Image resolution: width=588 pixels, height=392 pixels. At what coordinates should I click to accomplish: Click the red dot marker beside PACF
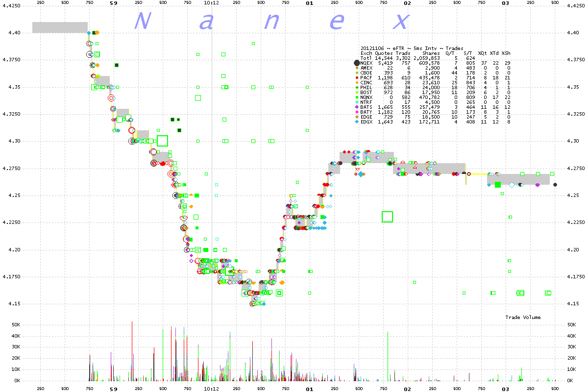[357, 77]
